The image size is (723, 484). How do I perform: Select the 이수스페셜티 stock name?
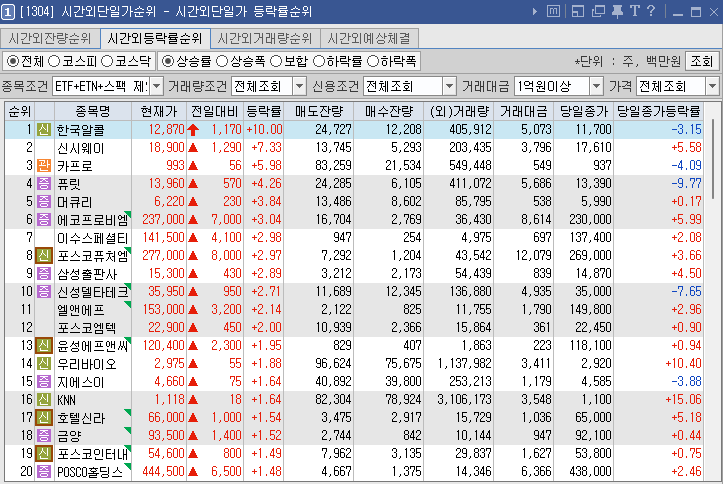pos(92,238)
